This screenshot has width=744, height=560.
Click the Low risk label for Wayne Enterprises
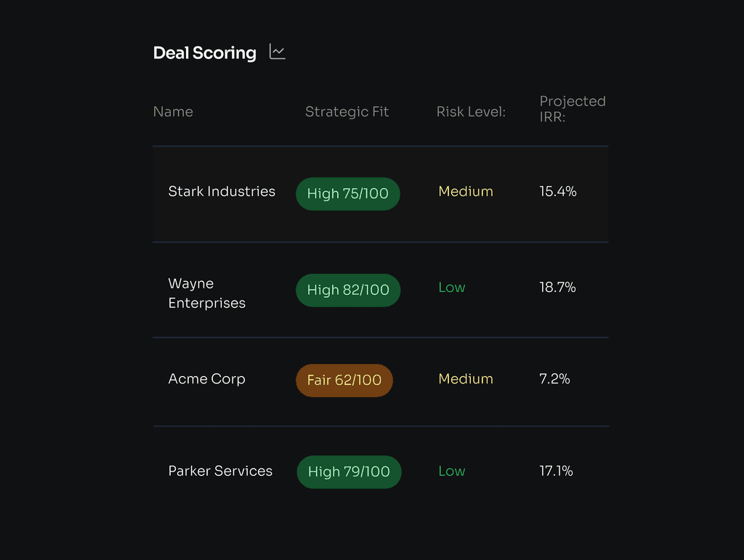click(452, 288)
